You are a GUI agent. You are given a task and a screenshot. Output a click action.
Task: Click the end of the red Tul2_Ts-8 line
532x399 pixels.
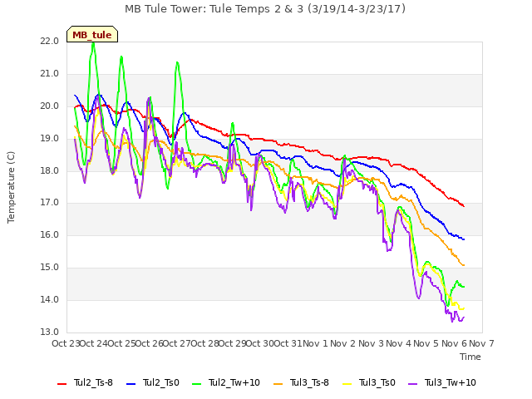coord(464,206)
